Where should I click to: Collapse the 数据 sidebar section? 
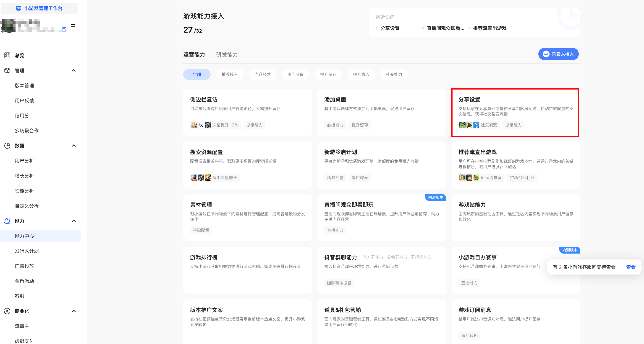click(x=73, y=146)
